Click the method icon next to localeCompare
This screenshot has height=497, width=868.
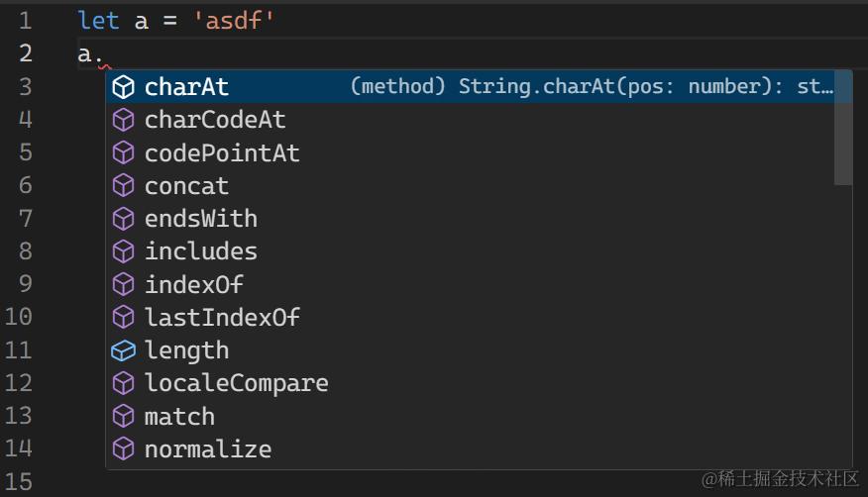(x=123, y=383)
